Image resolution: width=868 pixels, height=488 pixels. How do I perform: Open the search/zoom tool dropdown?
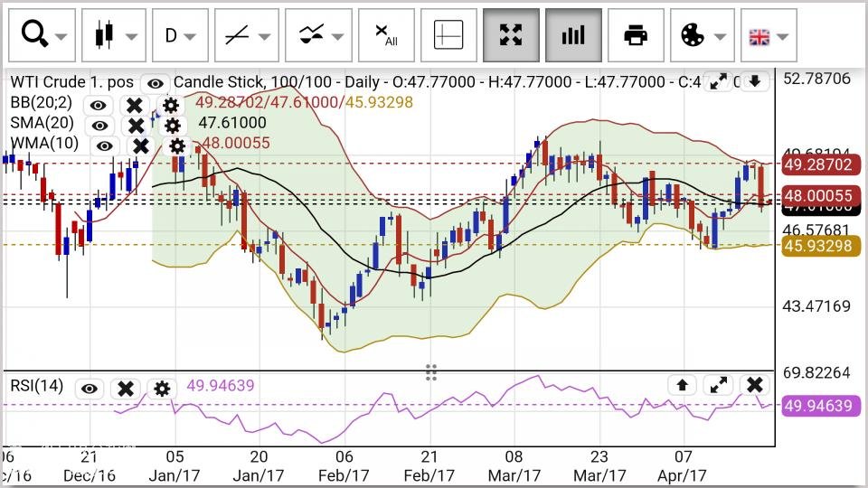click(x=43, y=36)
